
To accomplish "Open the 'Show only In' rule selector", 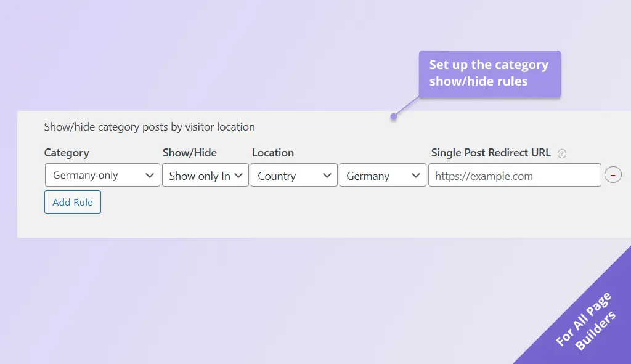I will click(x=203, y=175).
